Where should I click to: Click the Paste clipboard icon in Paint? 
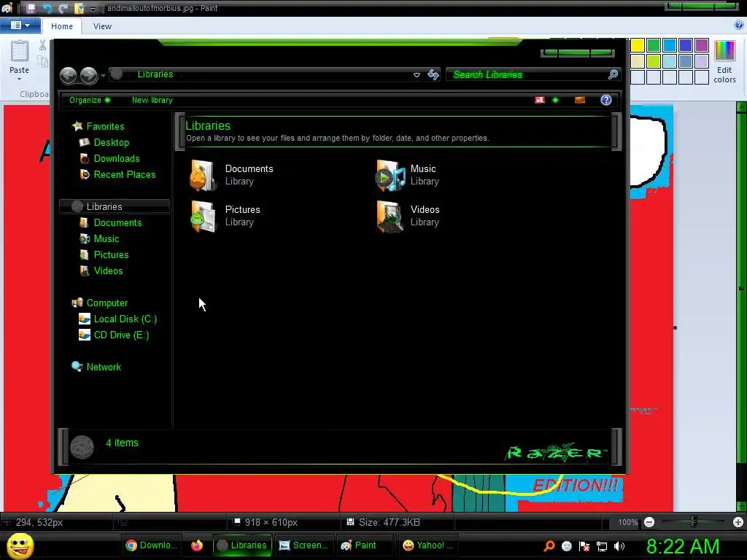pos(20,52)
